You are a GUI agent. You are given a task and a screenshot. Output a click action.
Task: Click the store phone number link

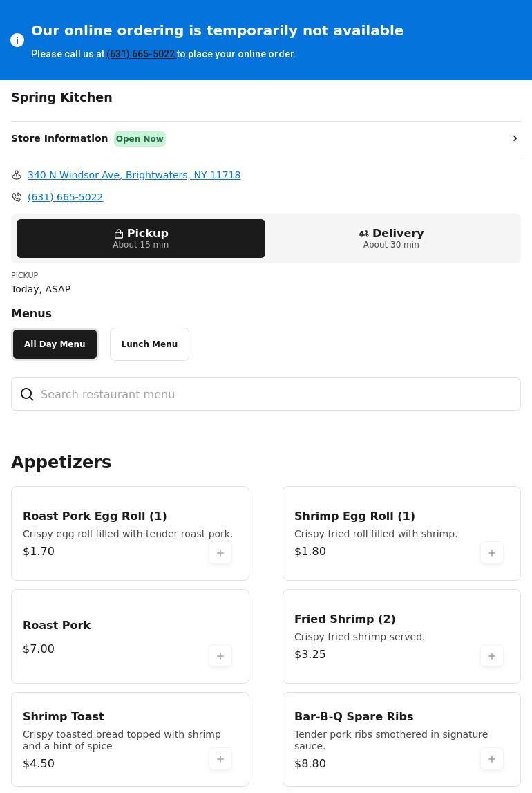65,197
